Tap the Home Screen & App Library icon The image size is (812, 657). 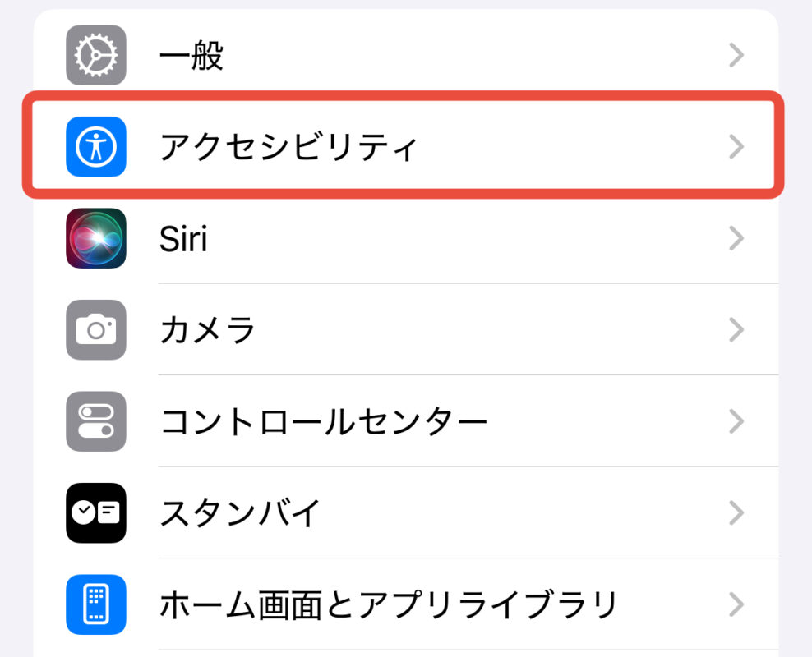tap(96, 604)
